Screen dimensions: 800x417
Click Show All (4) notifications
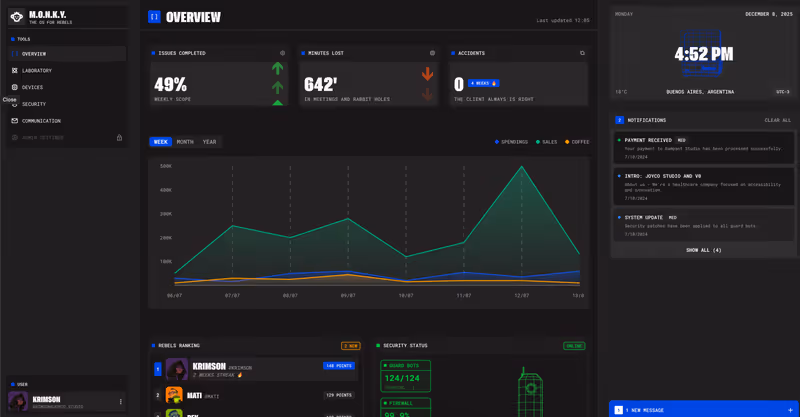coord(704,250)
